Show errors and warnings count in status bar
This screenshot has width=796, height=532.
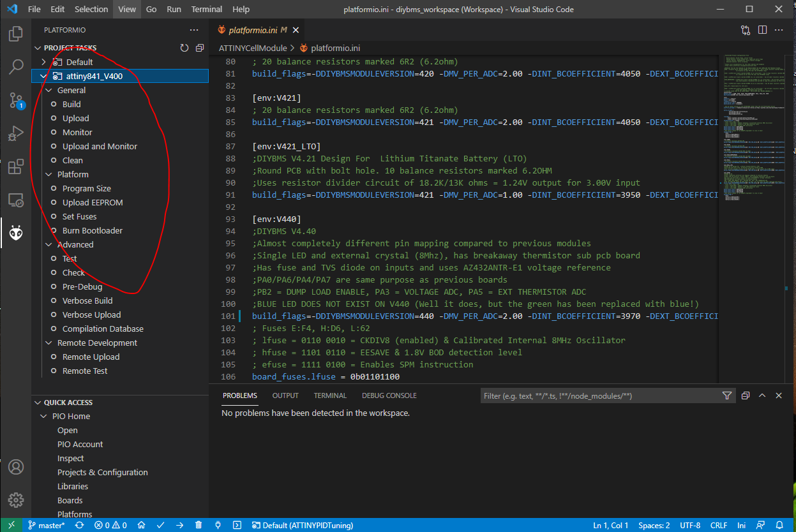[110, 525]
